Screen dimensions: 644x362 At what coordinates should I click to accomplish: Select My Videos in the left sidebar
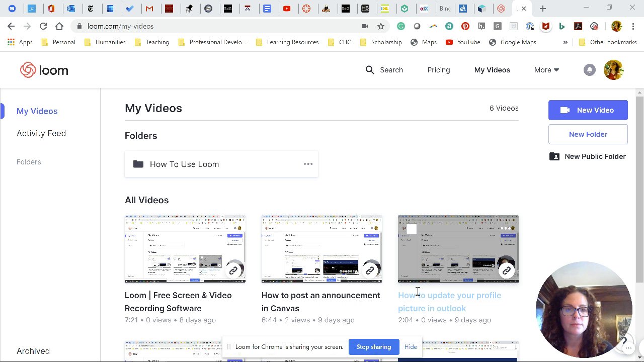(37, 111)
